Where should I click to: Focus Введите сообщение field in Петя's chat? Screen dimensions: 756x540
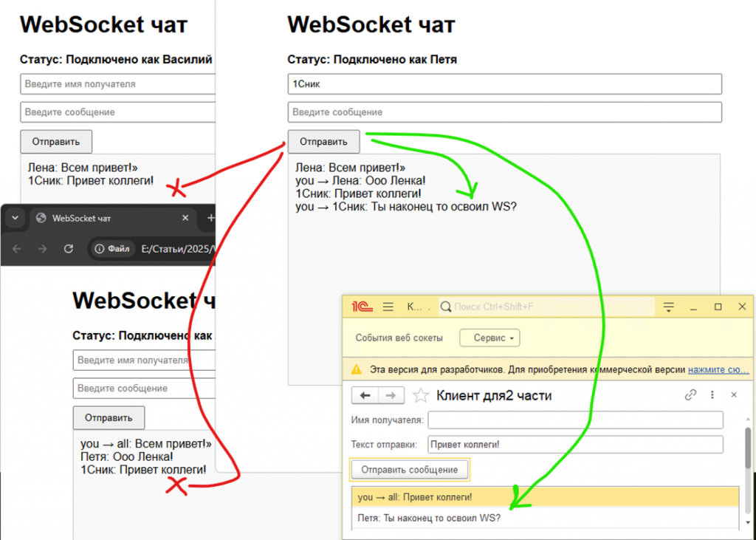click(505, 112)
